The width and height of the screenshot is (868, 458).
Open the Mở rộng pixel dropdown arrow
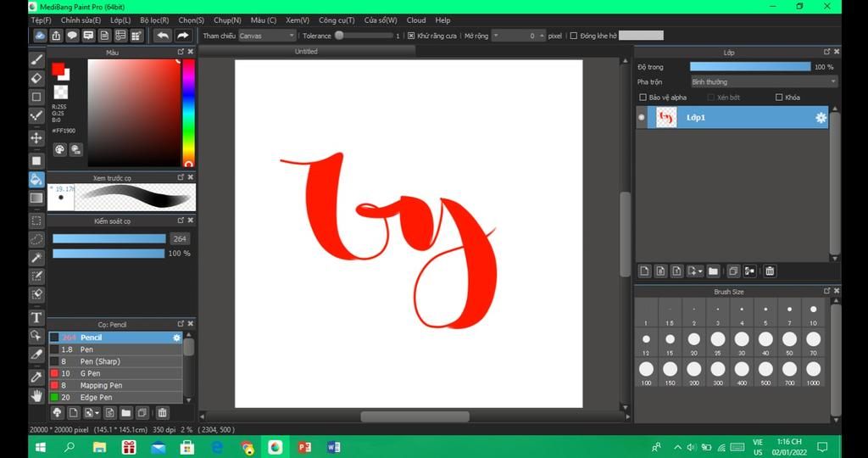click(x=495, y=36)
